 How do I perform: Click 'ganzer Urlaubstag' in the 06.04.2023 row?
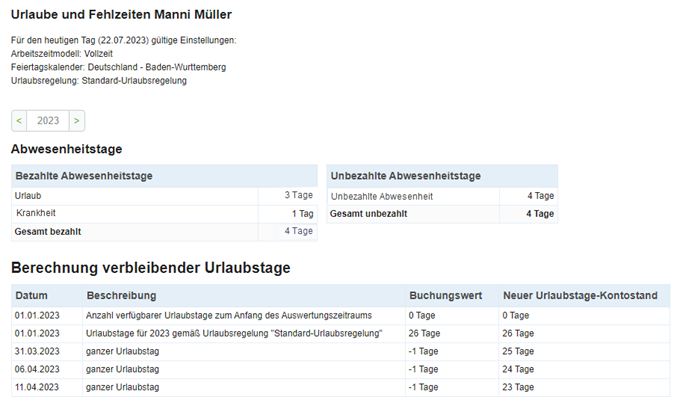coord(123,369)
